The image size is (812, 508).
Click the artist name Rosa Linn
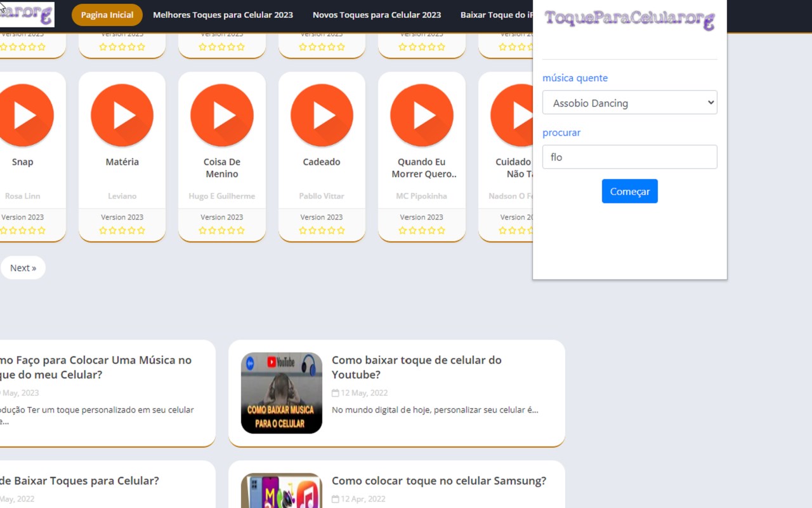pos(23,196)
